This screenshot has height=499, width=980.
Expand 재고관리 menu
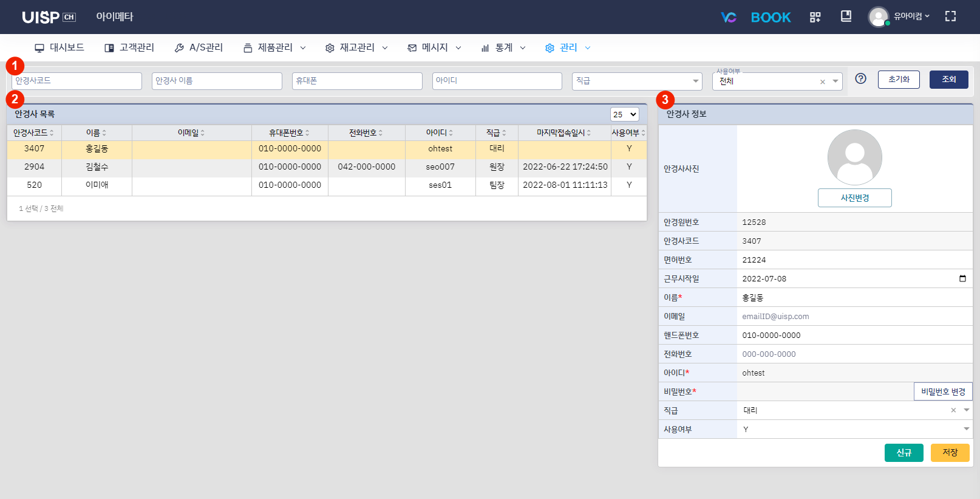coord(356,47)
